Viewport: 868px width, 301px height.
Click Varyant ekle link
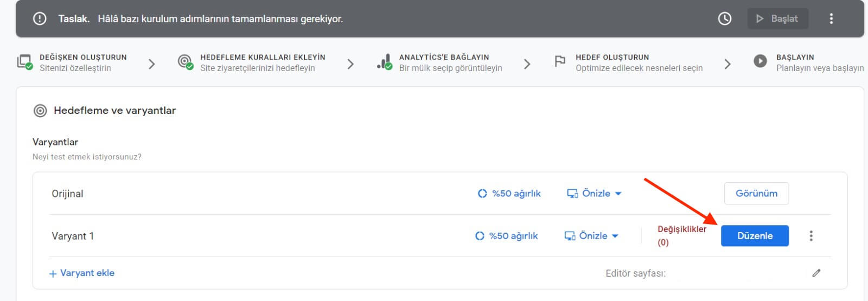[82, 273]
